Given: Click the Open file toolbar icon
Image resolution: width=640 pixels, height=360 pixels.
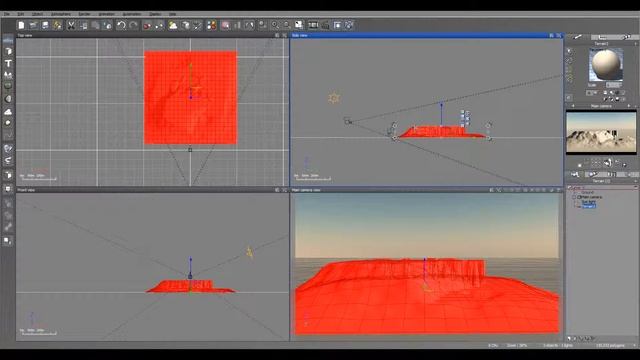Looking at the screenshot, I should (33, 25).
